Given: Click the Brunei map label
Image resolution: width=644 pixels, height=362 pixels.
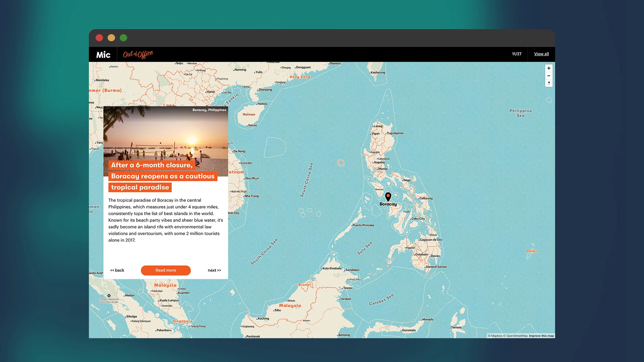Looking at the screenshot, I should pyautogui.click(x=305, y=285).
